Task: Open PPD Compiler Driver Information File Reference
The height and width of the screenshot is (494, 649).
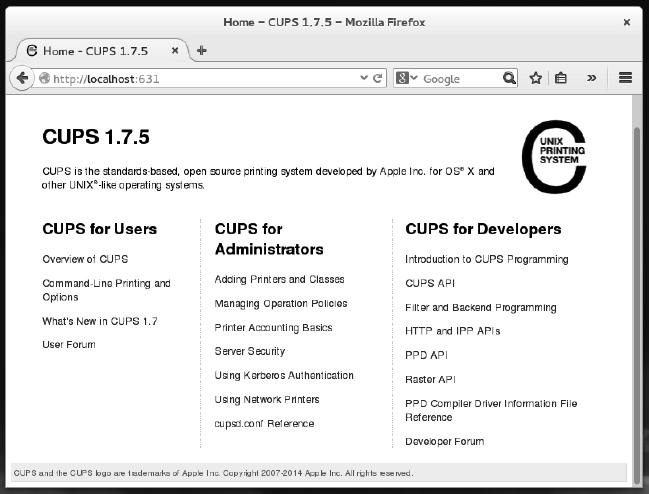Action: tap(491, 410)
